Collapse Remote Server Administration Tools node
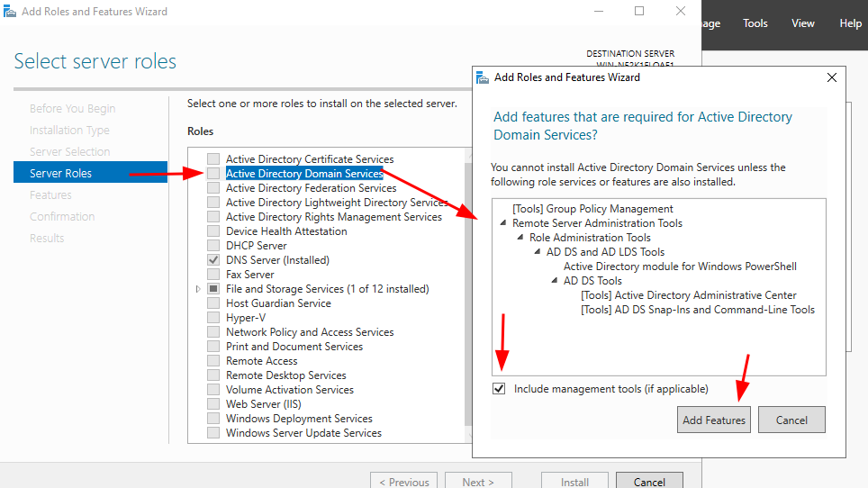 coord(503,223)
